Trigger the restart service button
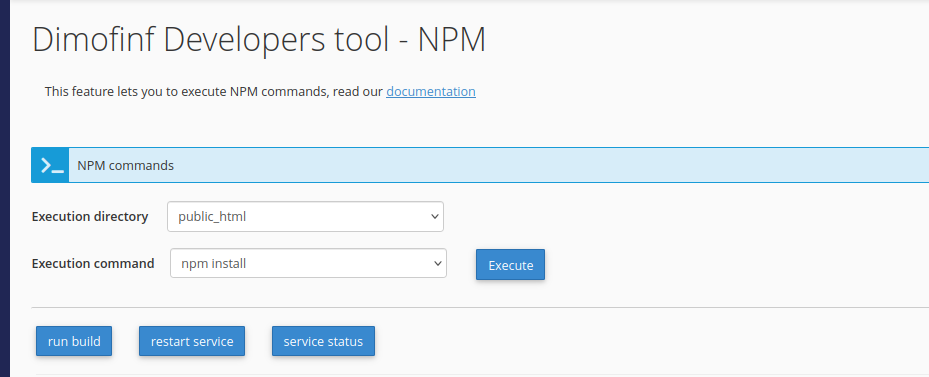This screenshot has width=929, height=377. 192,341
